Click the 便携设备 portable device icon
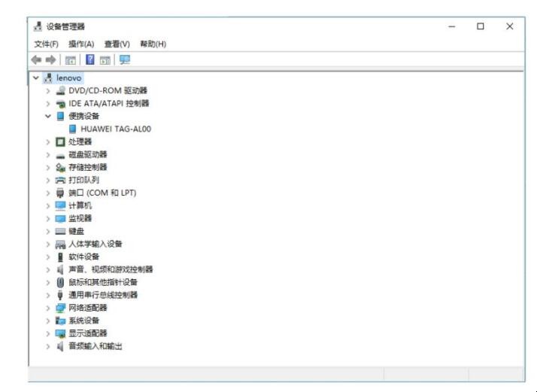The image size is (537, 392). (x=60, y=116)
